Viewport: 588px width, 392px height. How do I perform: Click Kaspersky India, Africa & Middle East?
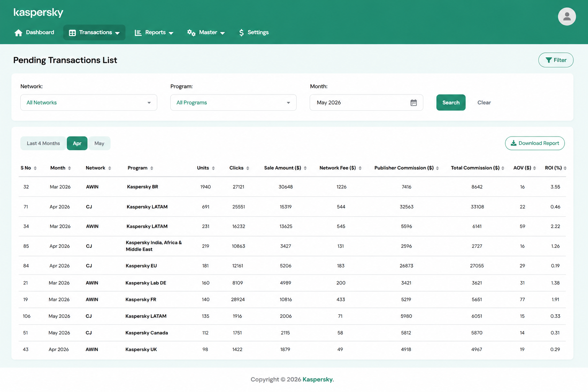[154, 246]
